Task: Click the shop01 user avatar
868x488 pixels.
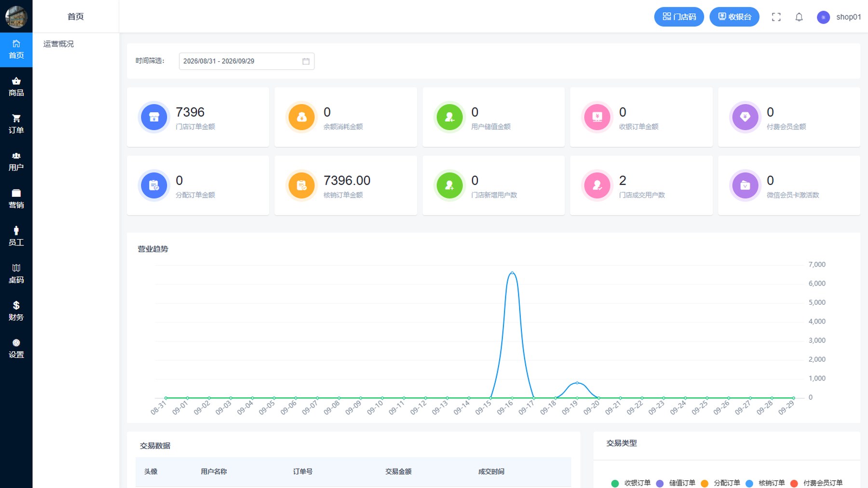Action: pyautogui.click(x=823, y=17)
